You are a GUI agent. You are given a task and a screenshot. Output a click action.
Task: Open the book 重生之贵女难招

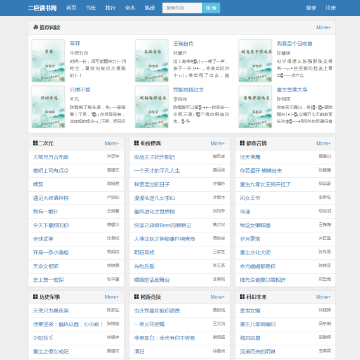(51, 351)
